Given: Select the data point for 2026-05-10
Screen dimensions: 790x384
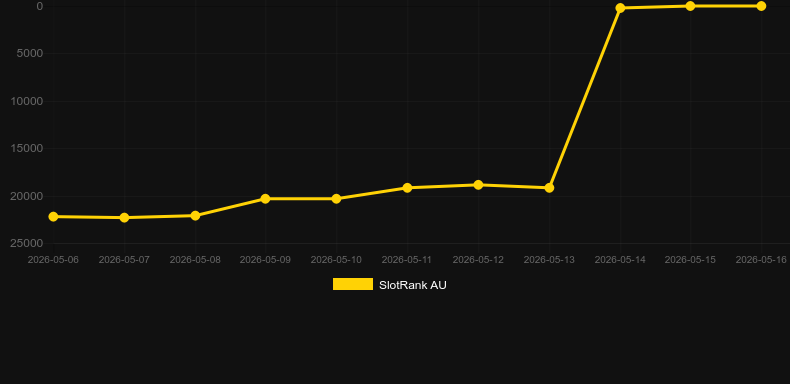Looking at the screenshot, I should click(337, 199).
